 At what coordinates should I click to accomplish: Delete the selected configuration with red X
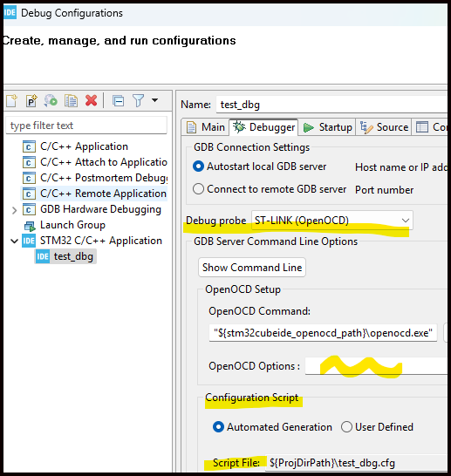(91, 100)
